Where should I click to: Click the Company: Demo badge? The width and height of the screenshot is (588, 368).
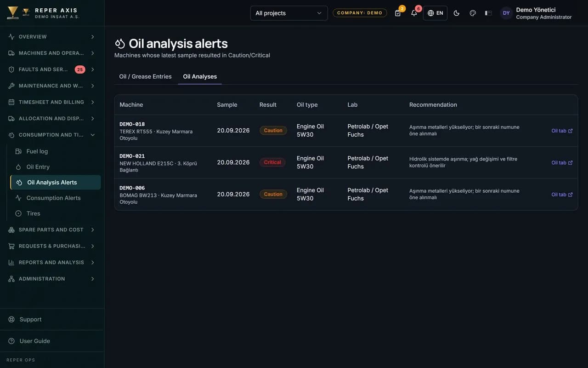tap(360, 13)
